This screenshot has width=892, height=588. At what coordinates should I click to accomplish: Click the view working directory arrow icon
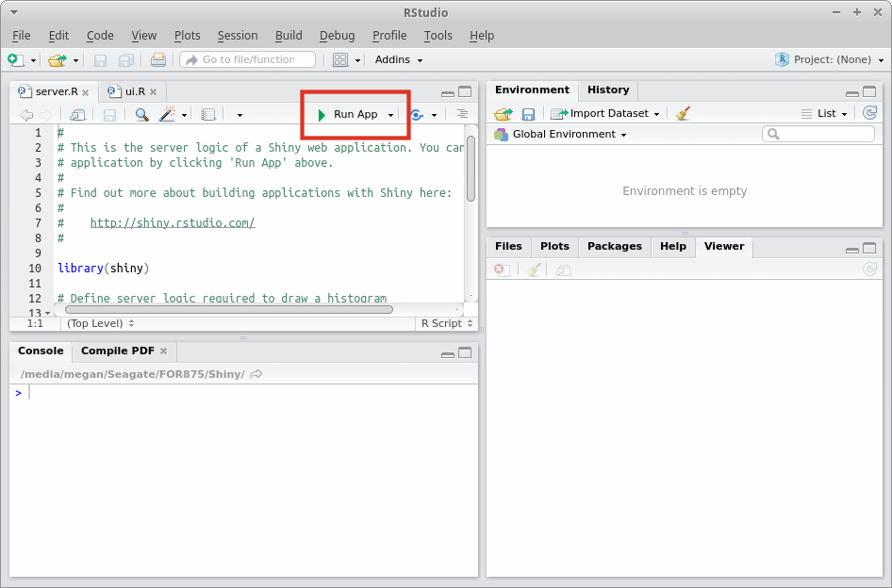256,374
